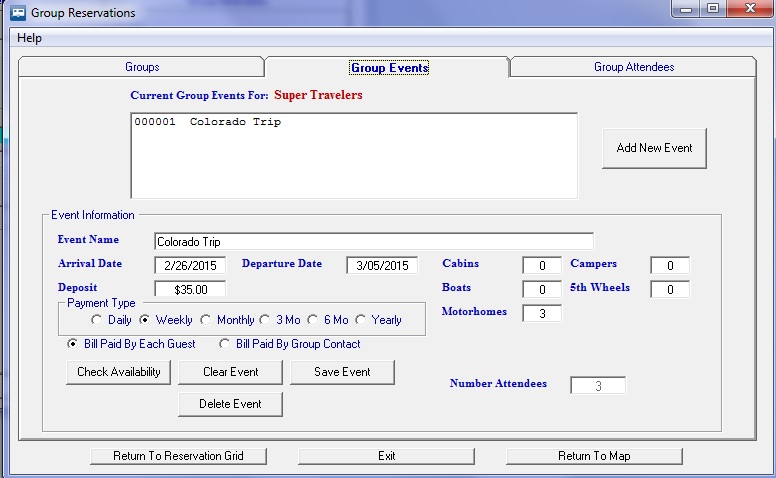
Task: Click the Event Name input field
Action: click(374, 241)
